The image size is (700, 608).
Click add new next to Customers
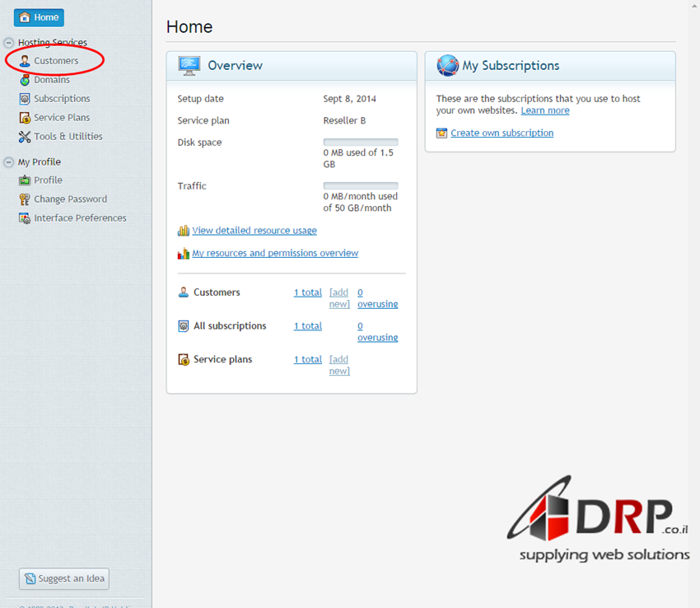coord(338,298)
